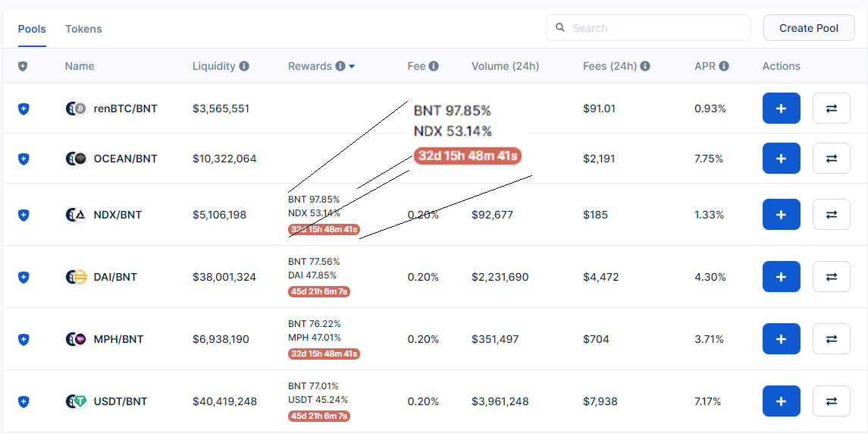Click the info icon next to Liquidity
The height and width of the screenshot is (434, 868).
[244, 67]
